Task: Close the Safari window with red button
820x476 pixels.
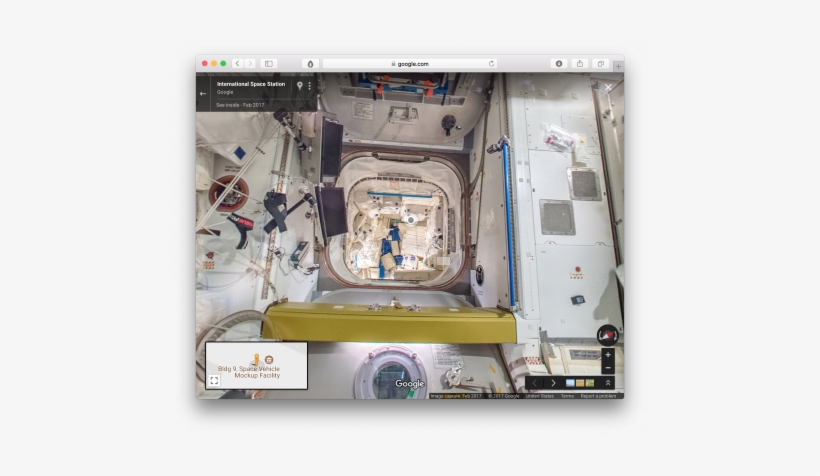Action: pyautogui.click(x=204, y=64)
